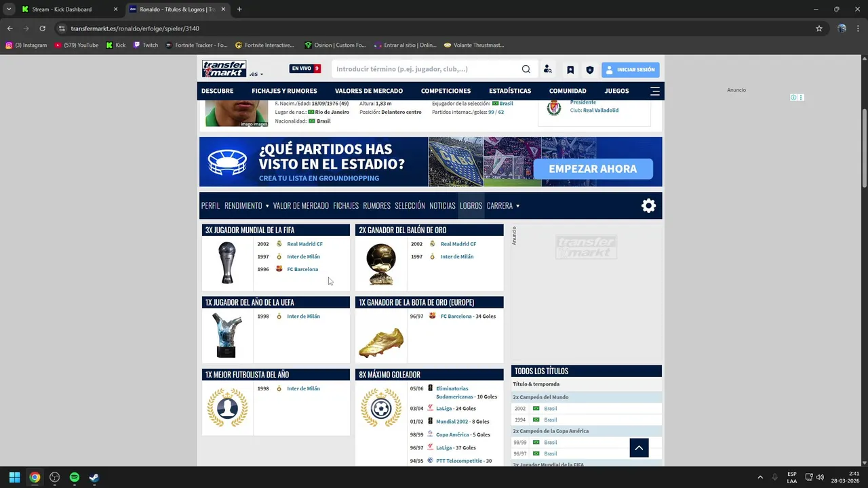
Task: Open a new browser tab
Action: (239, 9)
